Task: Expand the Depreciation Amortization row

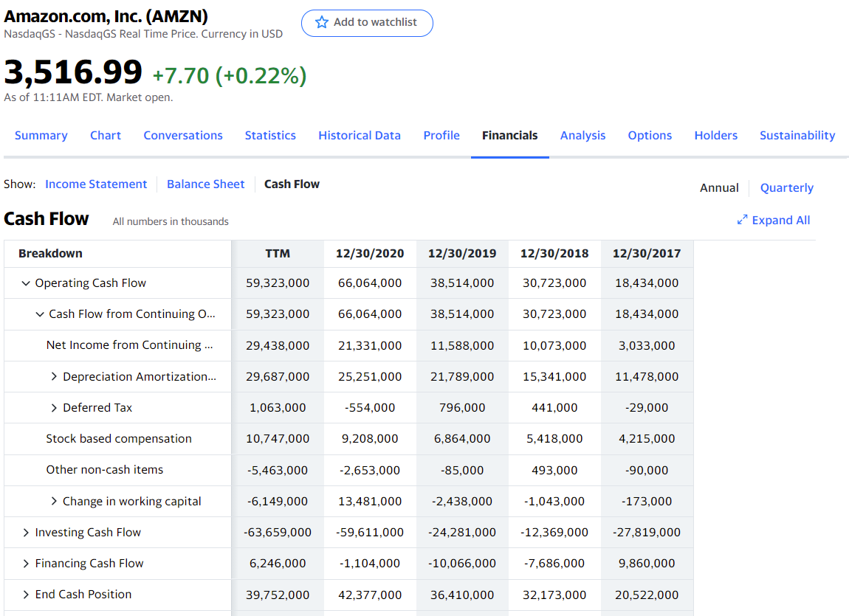Action: [x=54, y=376]
